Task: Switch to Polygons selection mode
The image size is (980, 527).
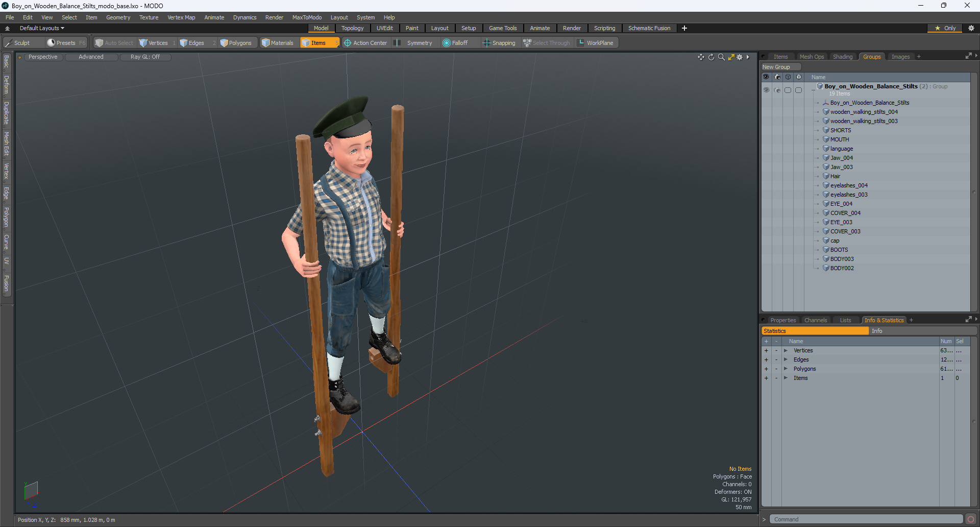Action: 236,43
